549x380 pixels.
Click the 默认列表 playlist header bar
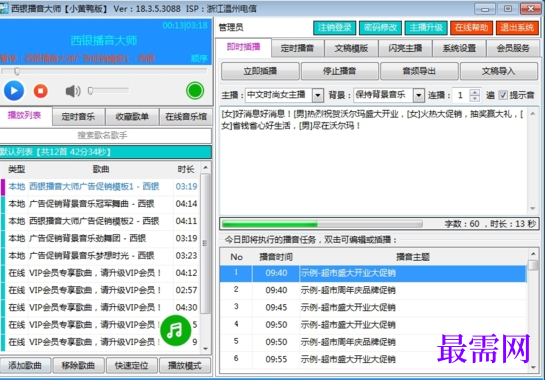105,152
